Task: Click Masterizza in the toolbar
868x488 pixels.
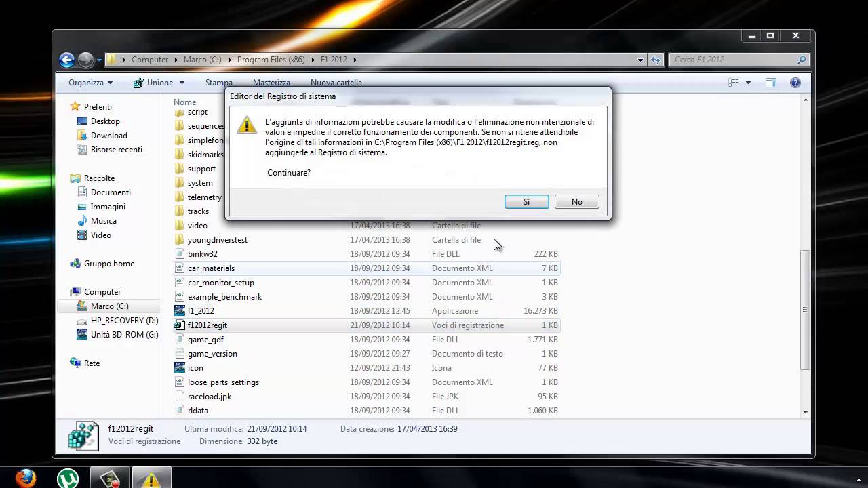Action: tap(271, 83)
